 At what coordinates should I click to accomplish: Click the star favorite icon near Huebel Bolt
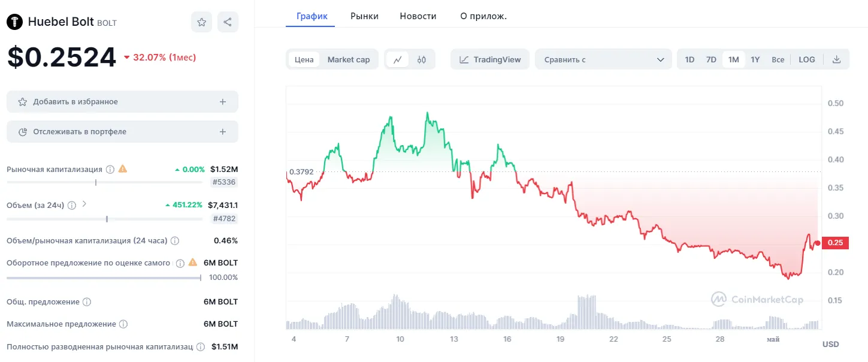[x=202, y=22]
